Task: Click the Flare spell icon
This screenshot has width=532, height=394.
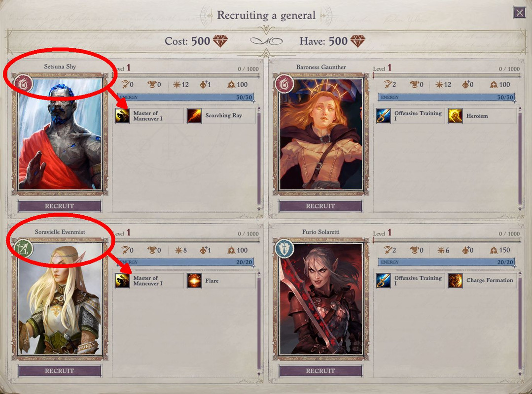Action: click(x=194, y=281)
